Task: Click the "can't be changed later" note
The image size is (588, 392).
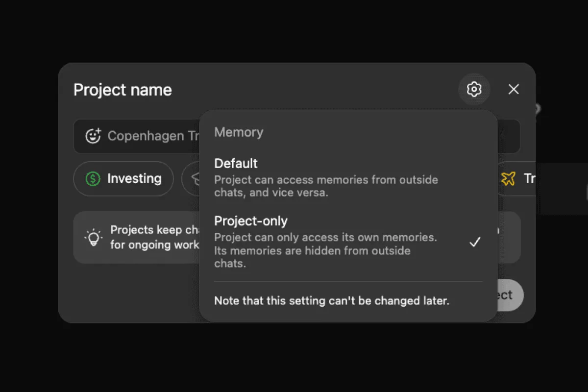Action: [332, 300]
